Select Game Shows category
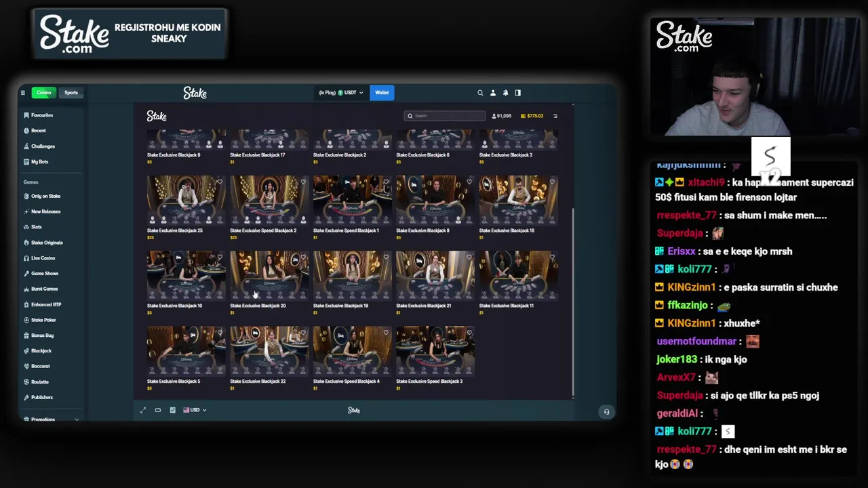The height and width of the screenshot is (488, 868). (41, 274)
